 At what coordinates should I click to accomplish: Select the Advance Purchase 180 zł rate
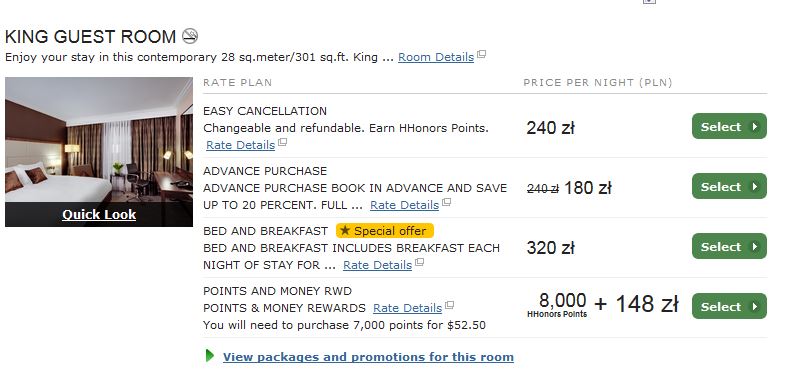(x=729, y=186)
